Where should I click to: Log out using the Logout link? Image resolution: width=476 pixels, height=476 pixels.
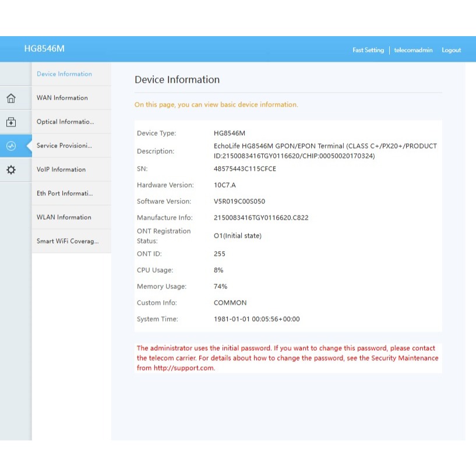(x=451, y=50)
